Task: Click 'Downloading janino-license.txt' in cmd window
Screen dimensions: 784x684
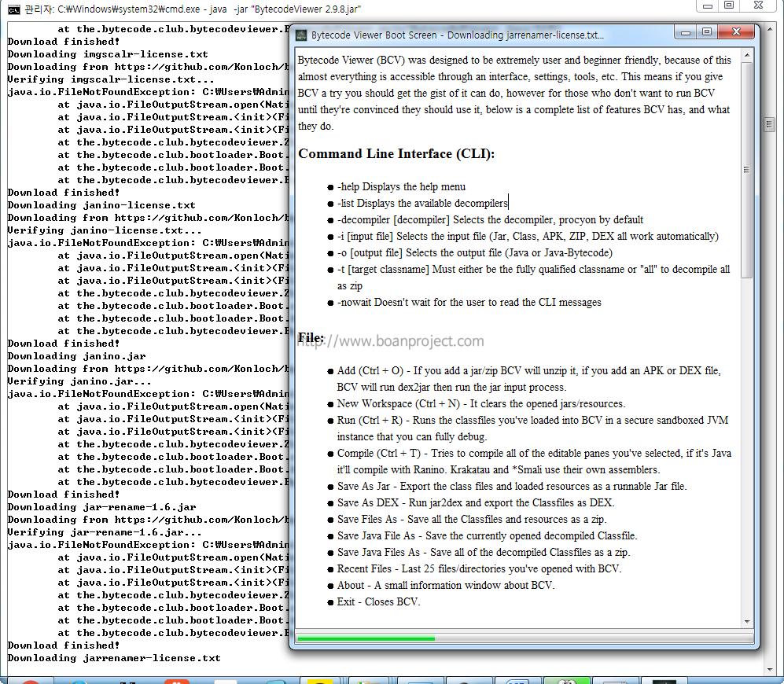Action: [x=101, y=205]
